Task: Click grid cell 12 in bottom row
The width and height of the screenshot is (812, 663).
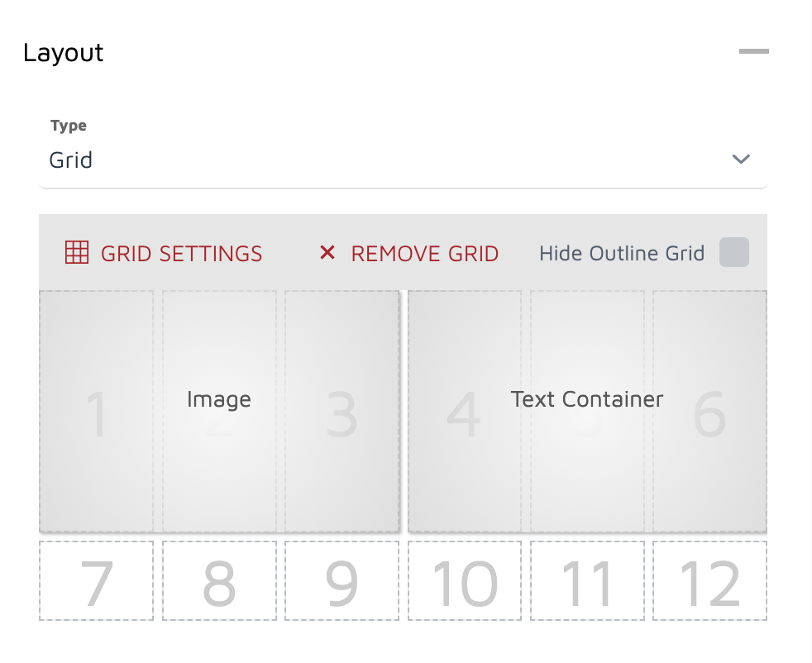Action: 709,580
